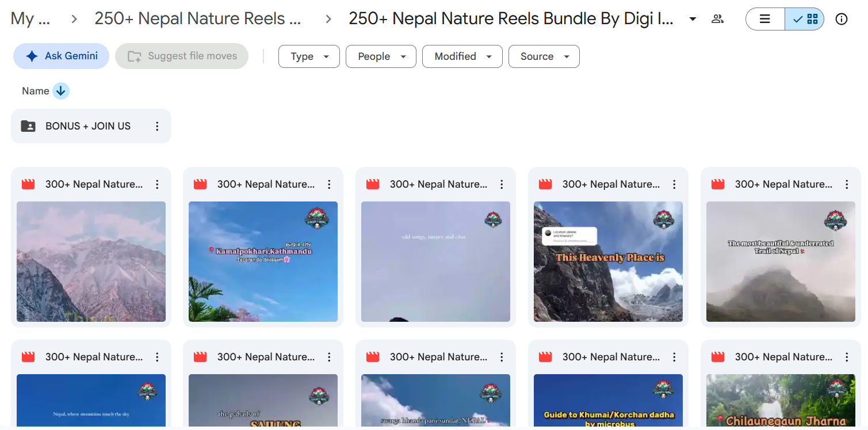Open three-dot menu on the Chilaunegaun Jharna card

pyautogui.click(x=847, y=357)
